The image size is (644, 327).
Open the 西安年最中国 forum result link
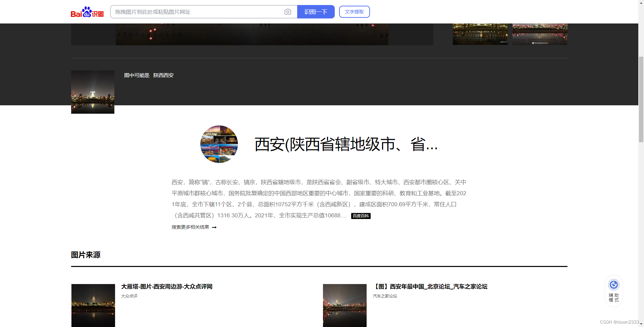click(430, 287)
